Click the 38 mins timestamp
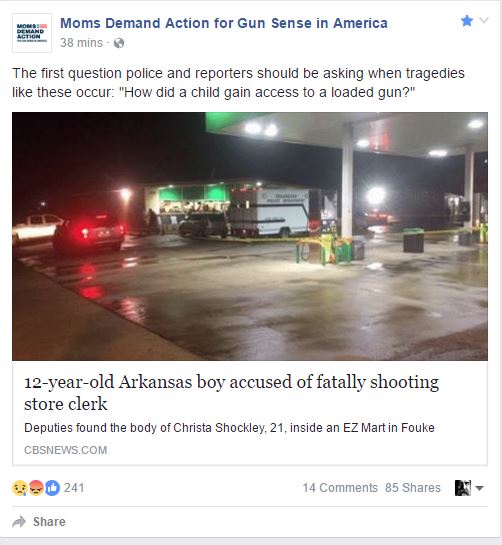502x545 pixels. click(x=81, y=43)
